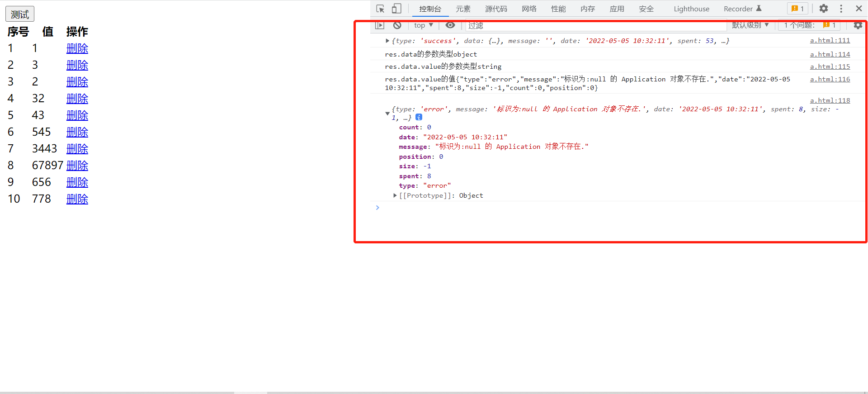Image resolution: width=868 pixels, height=394 pixels.
Task: Open console settings gear icon
Action: tap(858, 25)
